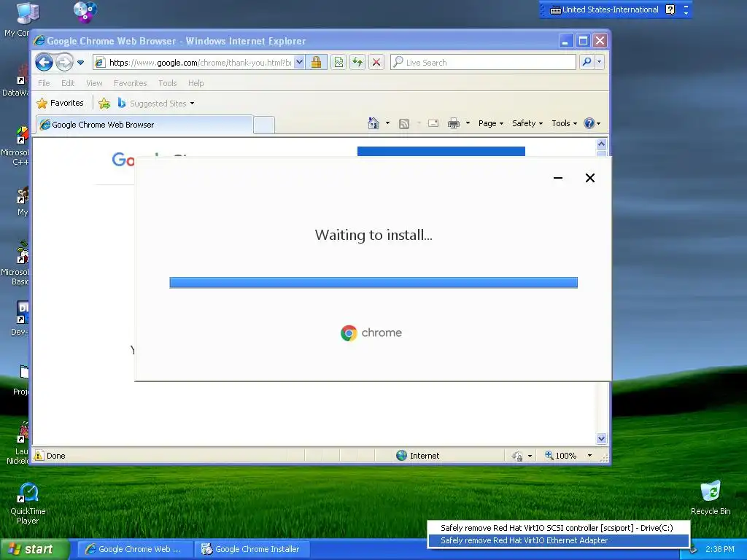Open the Tools menu in menu bar
This screenshot has width=747, height=560.
[x=168, y=83]
